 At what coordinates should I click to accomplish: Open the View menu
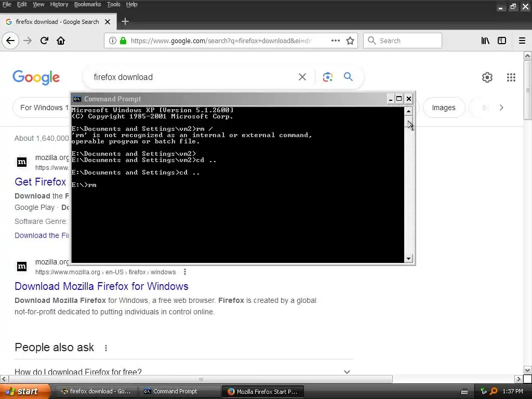tap(38, 4)
